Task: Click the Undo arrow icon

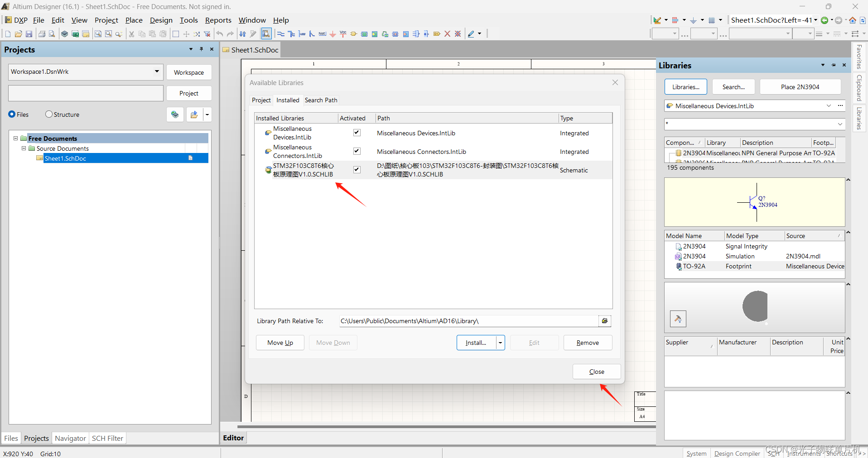Action: coord(220,34)
